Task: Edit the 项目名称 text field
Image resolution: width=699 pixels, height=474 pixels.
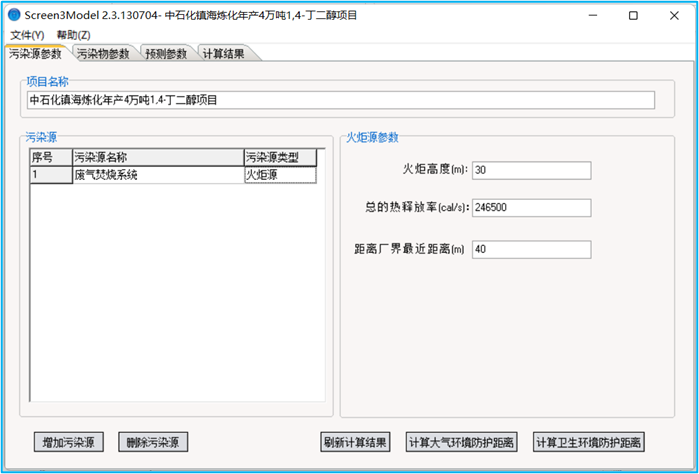Action: 341,100
